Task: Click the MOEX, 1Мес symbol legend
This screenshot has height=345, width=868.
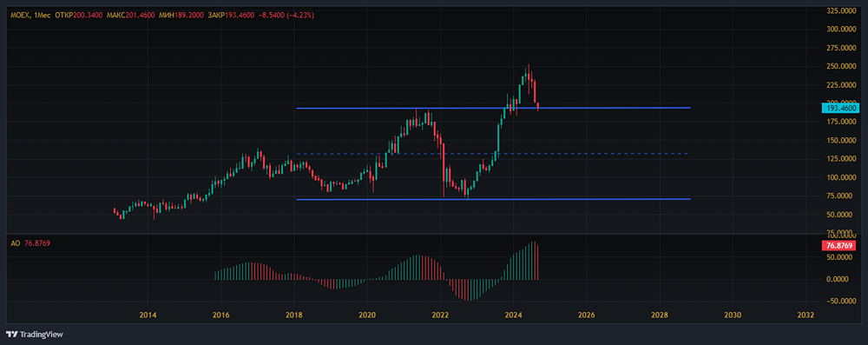Action: pyautogui.click(x=30, y=16)
